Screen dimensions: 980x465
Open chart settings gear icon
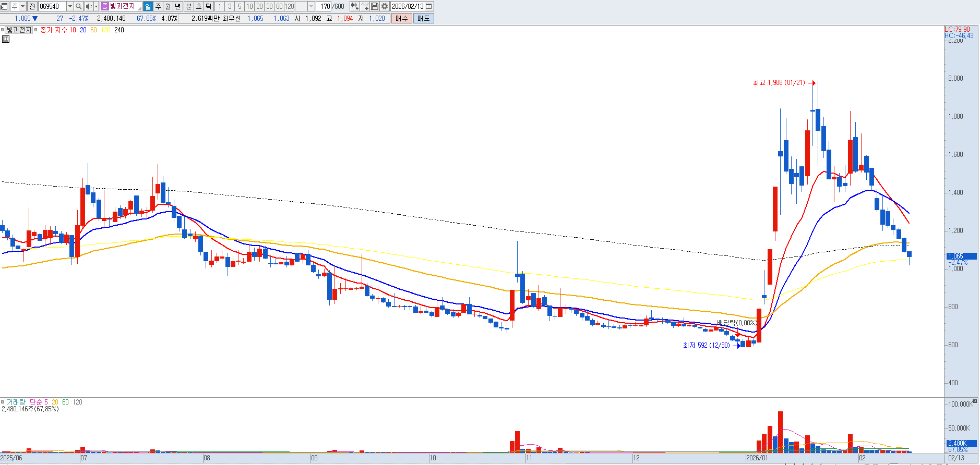pyautogui.click(x=385, y=6)
